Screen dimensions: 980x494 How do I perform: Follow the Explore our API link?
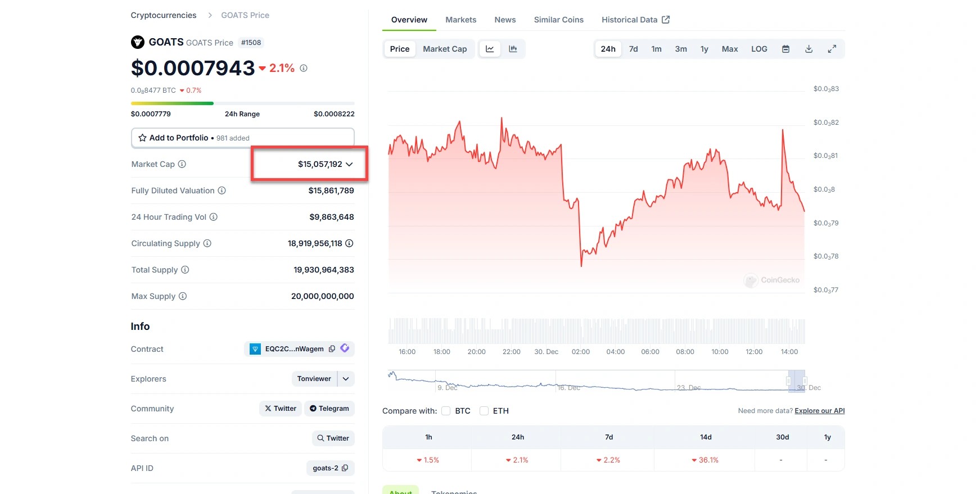tap(819, 411)
